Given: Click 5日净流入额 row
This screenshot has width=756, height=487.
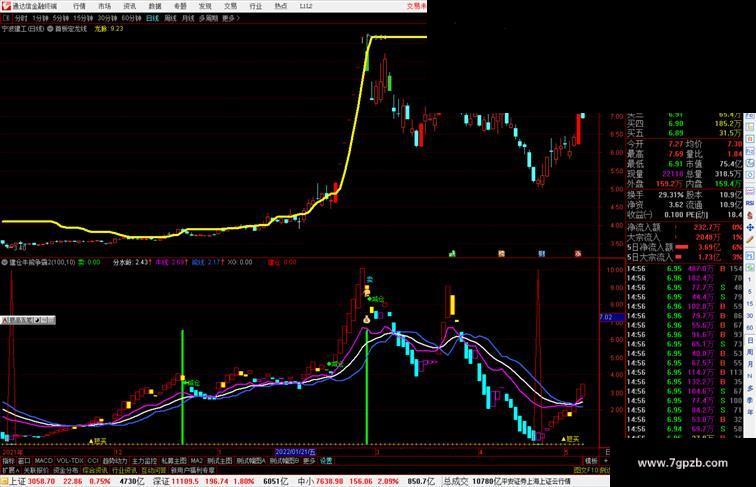Looking at the screenshot, I should point(685,247).
